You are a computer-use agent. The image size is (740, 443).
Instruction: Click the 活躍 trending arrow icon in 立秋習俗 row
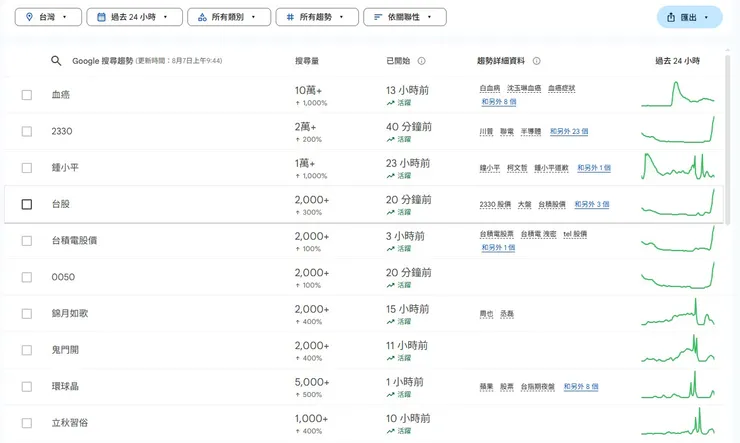(390, 431)
